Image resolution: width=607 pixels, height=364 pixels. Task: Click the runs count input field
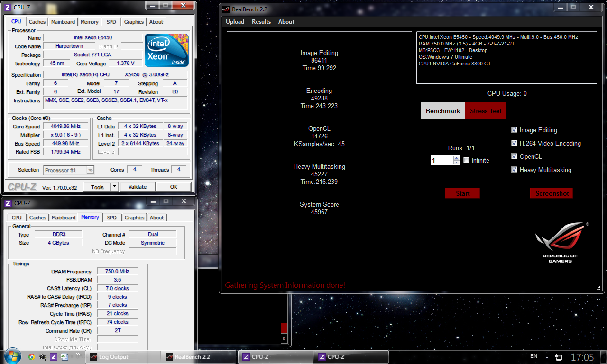point(441,160)
